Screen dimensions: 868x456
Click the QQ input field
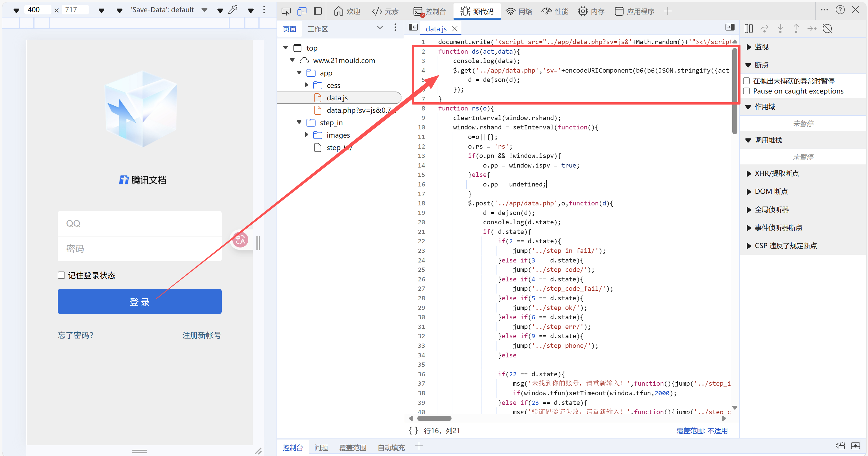point(139,223)
